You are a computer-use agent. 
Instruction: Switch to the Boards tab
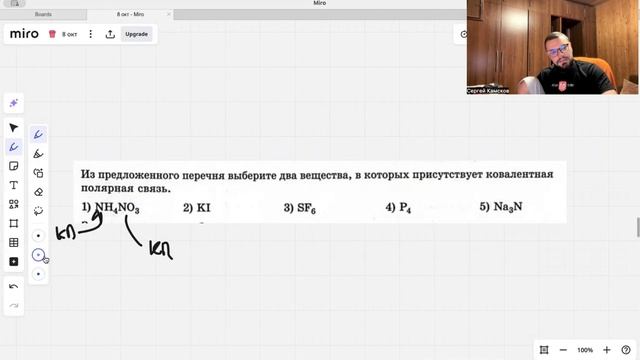click(x=43, y=14)
